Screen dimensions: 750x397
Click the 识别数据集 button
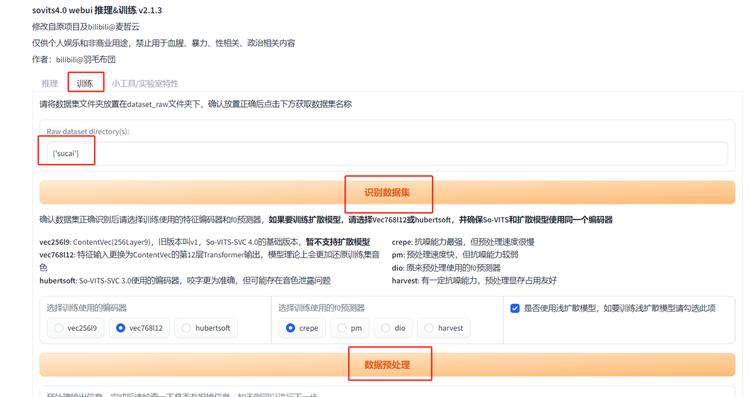[x=387, y=192]
